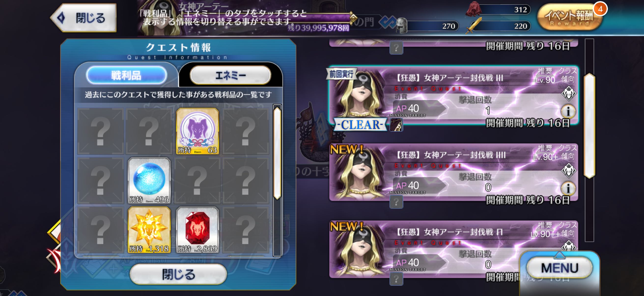The image size is (644, 296).
Task: Switch to the 戦利品 tab
Action: tap(126, 75)
